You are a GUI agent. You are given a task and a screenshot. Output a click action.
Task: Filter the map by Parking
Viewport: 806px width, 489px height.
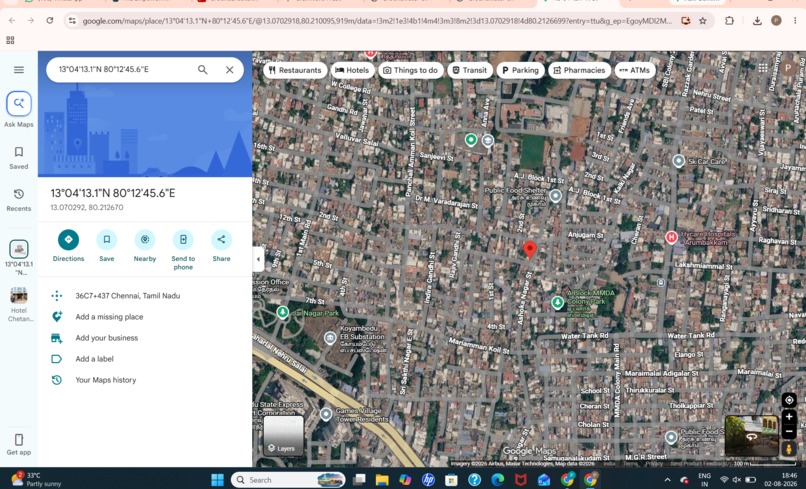tap(520, 70)
